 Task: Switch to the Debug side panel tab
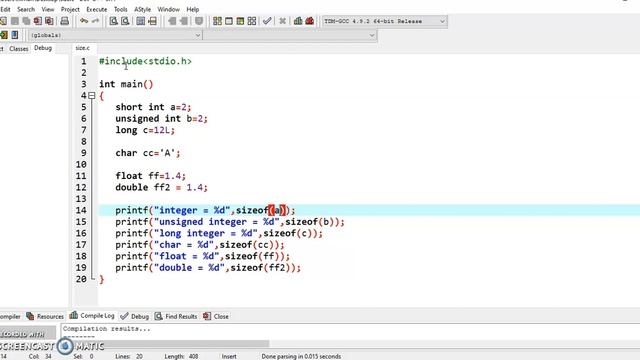click(x=43, y=48)
